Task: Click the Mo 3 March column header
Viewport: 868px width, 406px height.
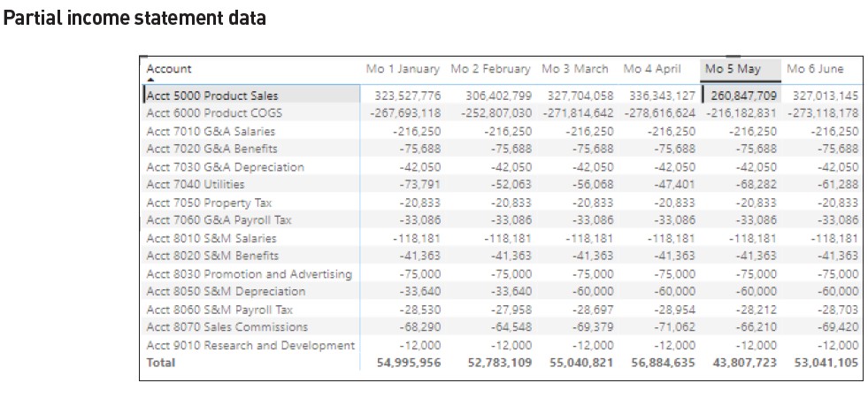Action: click(574, 69)
